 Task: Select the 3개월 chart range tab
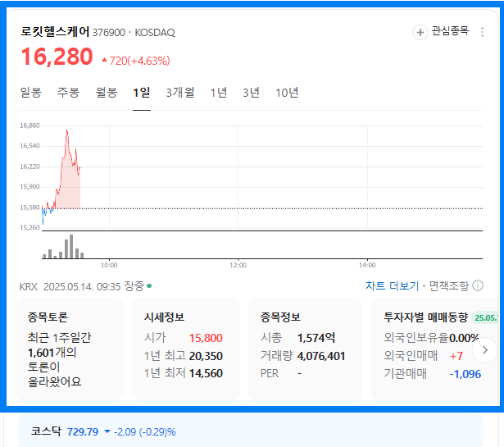tap(180, 93)
